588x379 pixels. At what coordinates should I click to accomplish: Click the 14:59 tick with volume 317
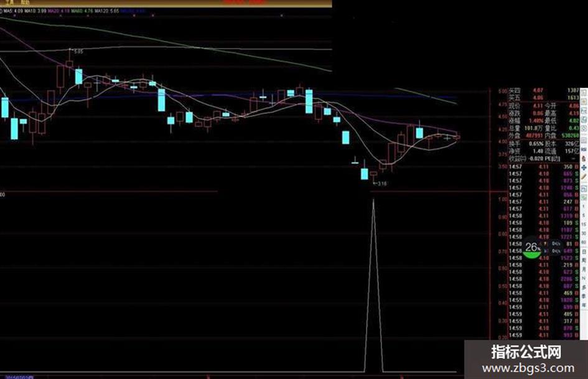coord(544,321)
